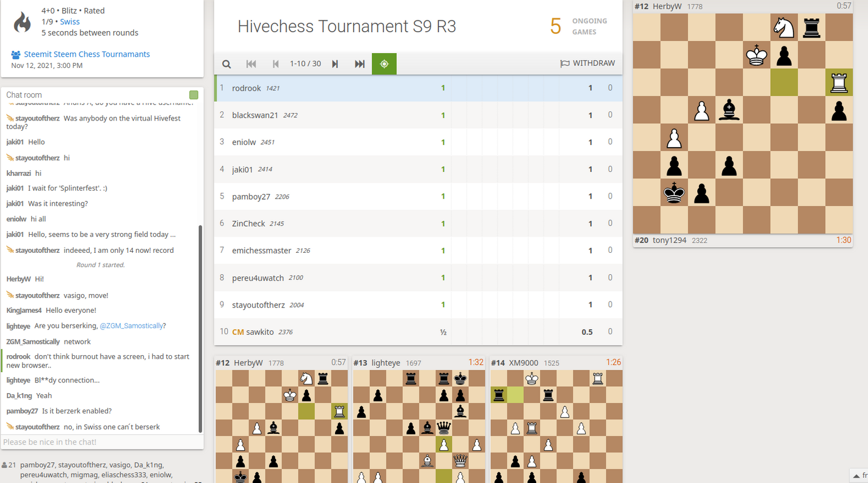This screenshot has width=868, height=483.
Task: Select blackswan21 row in standings
Action: click(419, 115)
